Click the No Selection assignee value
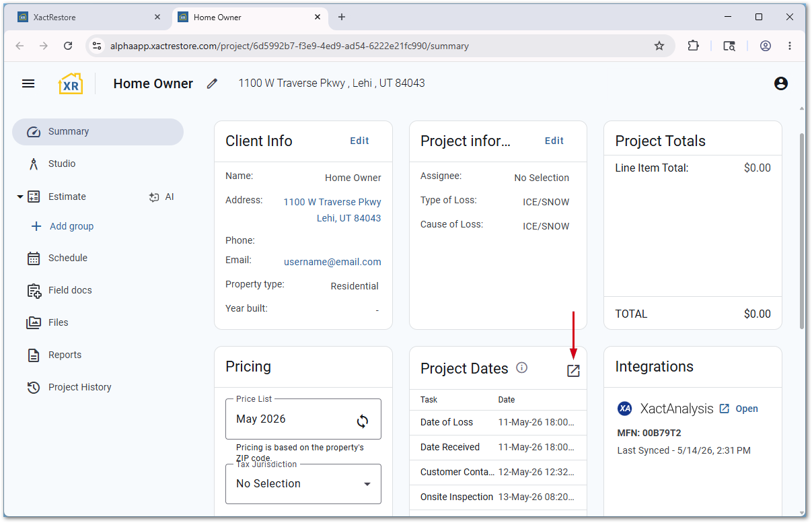812x523 pixels. click(542, 178)
